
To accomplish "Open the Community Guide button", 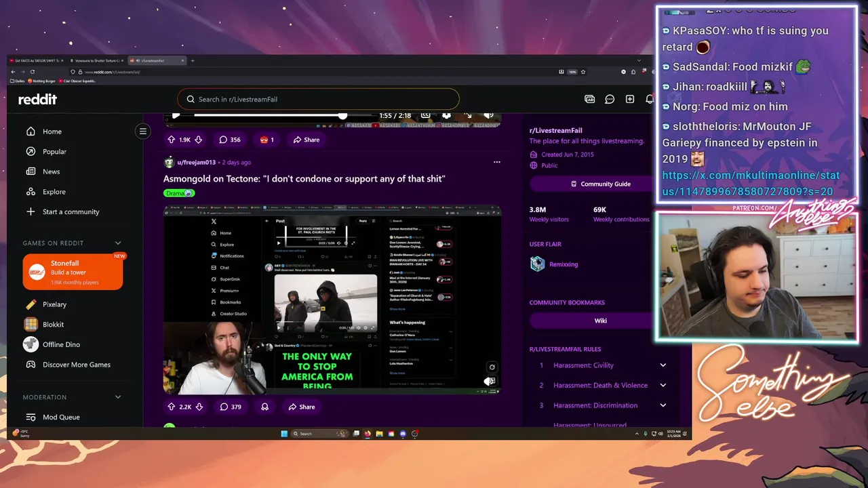I will point(601,184).
